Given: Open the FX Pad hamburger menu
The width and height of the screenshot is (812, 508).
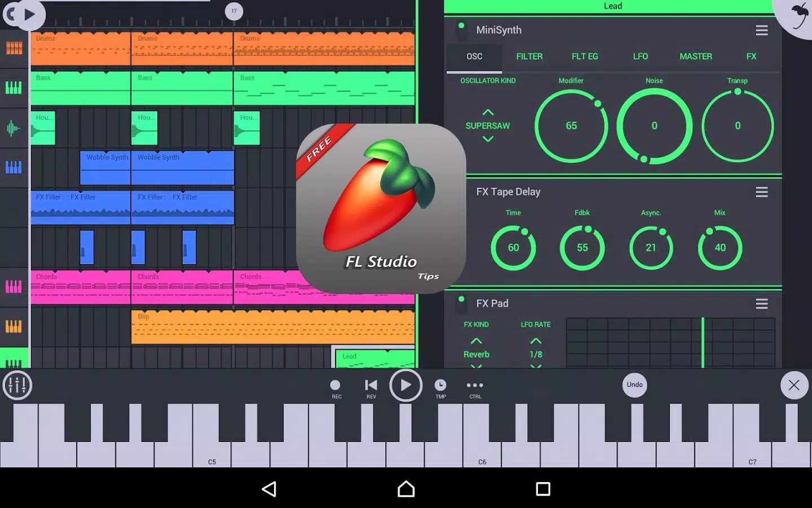Looking at the screenshot, I should pyautogui.click(x=762, y=304).
